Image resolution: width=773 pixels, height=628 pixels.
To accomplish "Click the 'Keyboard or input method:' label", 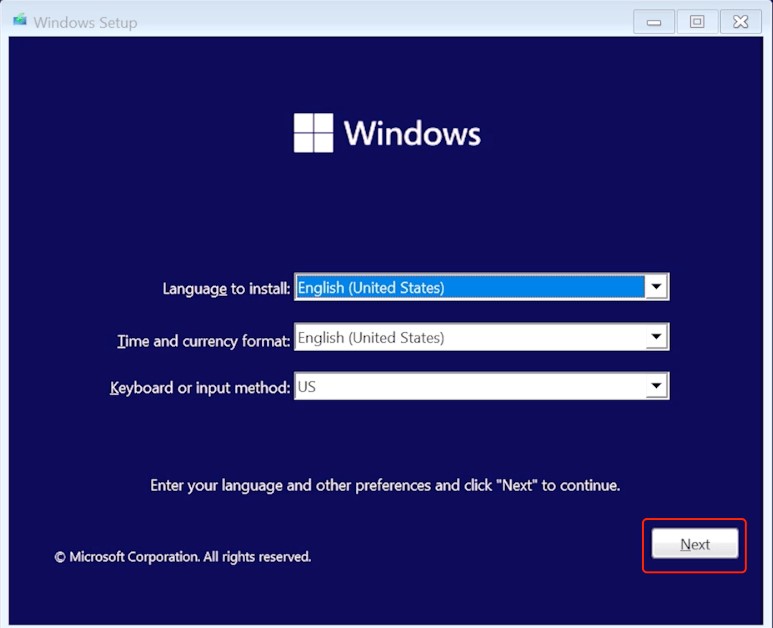I will (x=200, y=388).
